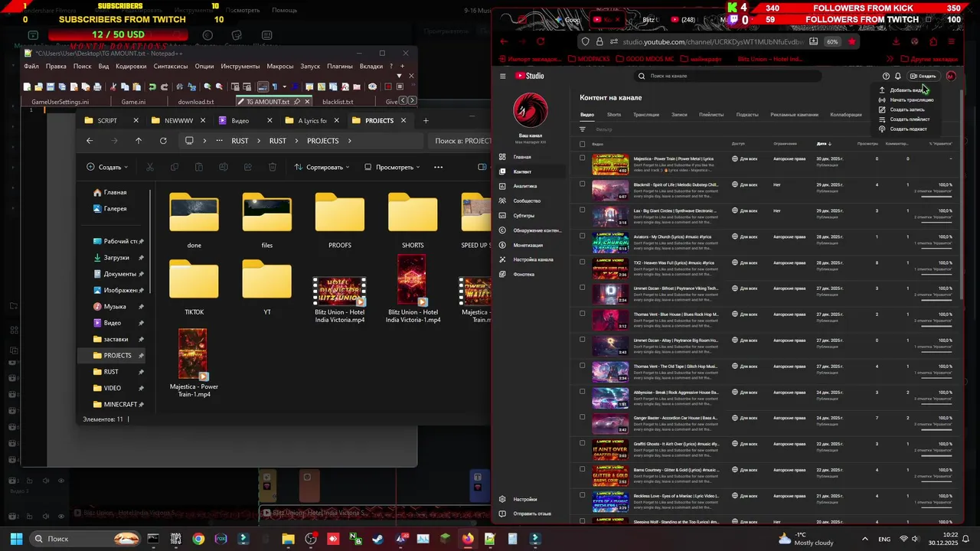This screenshot has height=551, width=980.
Task: Open the notifications bell in Studio
Action: point(897,76)
